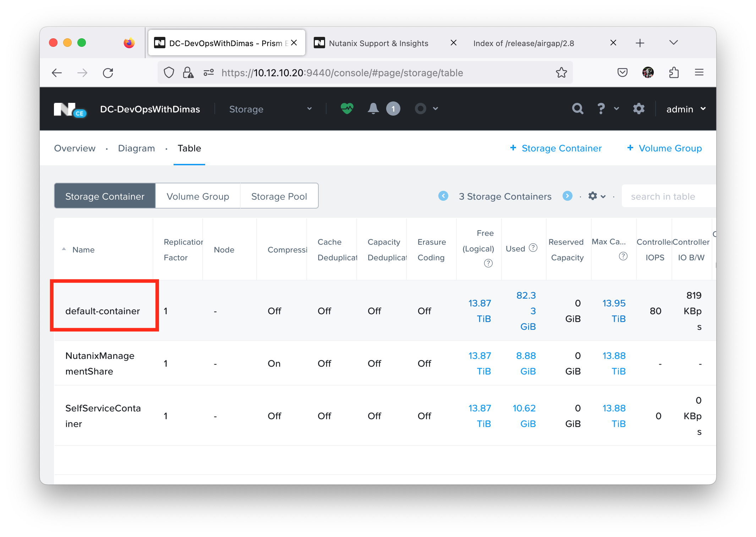
Task: Select the Storage Pool table tab
Action: pyautogui.click(x=279, y=196)
